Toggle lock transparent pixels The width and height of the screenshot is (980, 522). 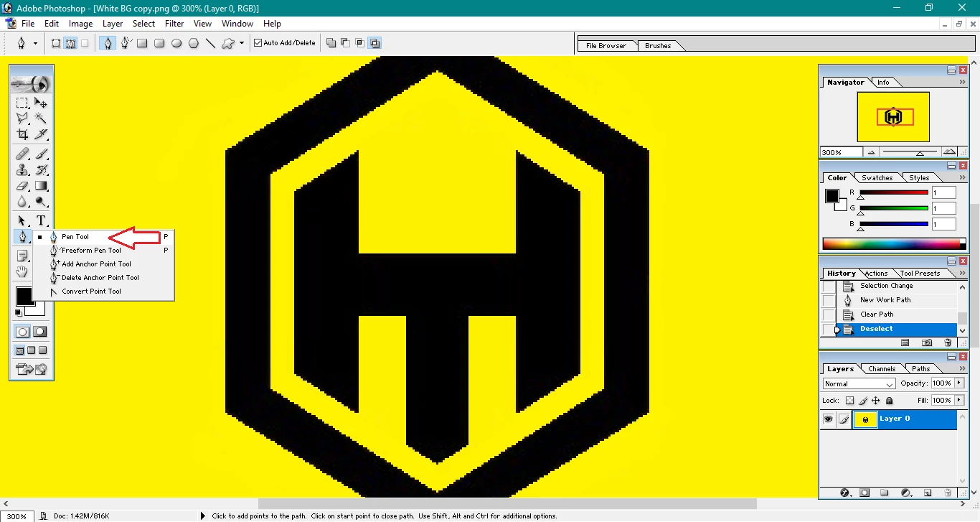pos(850,401)
